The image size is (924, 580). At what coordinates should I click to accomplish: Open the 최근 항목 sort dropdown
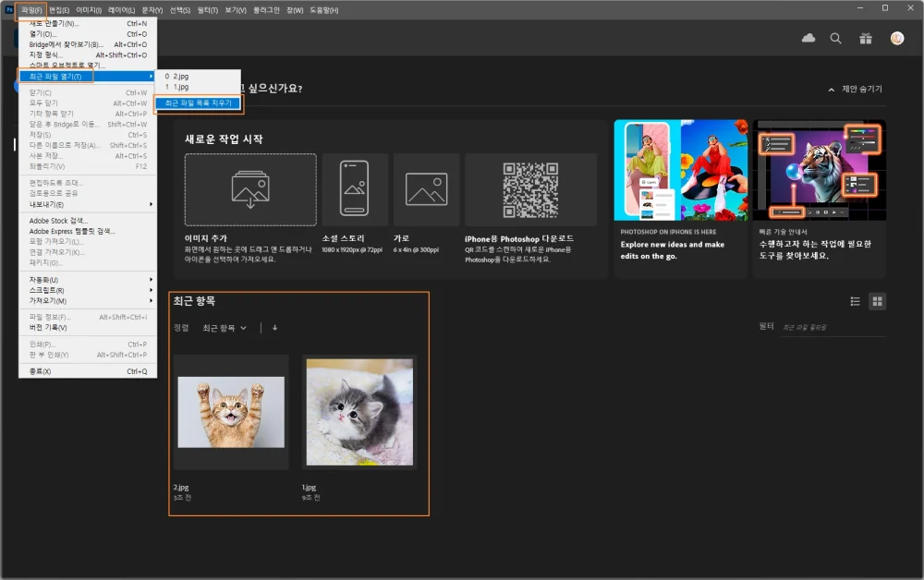click(x=225, y=328)
